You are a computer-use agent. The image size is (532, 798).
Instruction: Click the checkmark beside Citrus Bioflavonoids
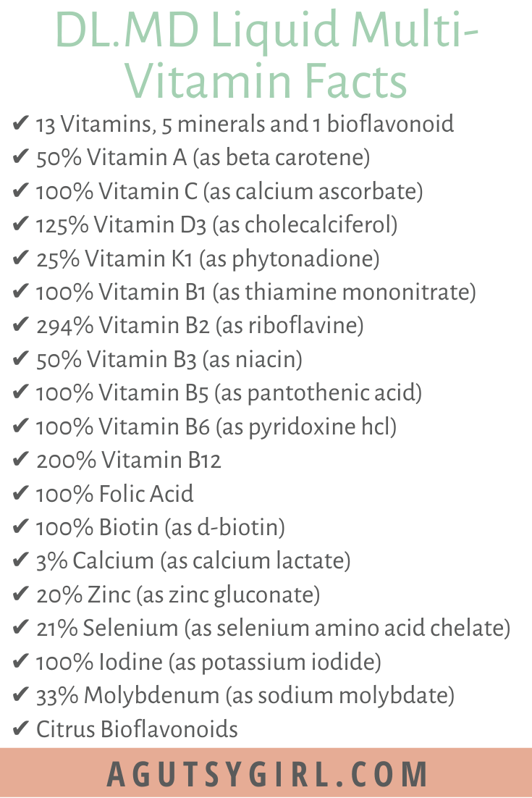coord(20,728)
